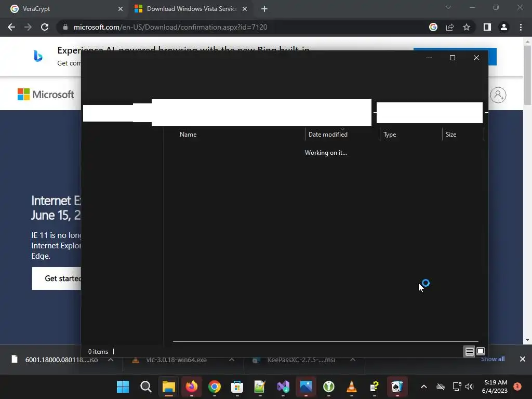Image resolution: width=532 pixels, height=399 pixels.
Task: Sort by the Date modified column
Action: 328,135
